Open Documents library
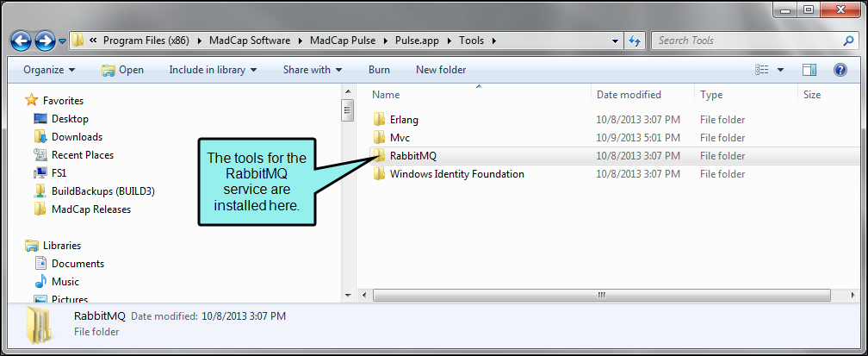868x356 pixels. (78, 264)
